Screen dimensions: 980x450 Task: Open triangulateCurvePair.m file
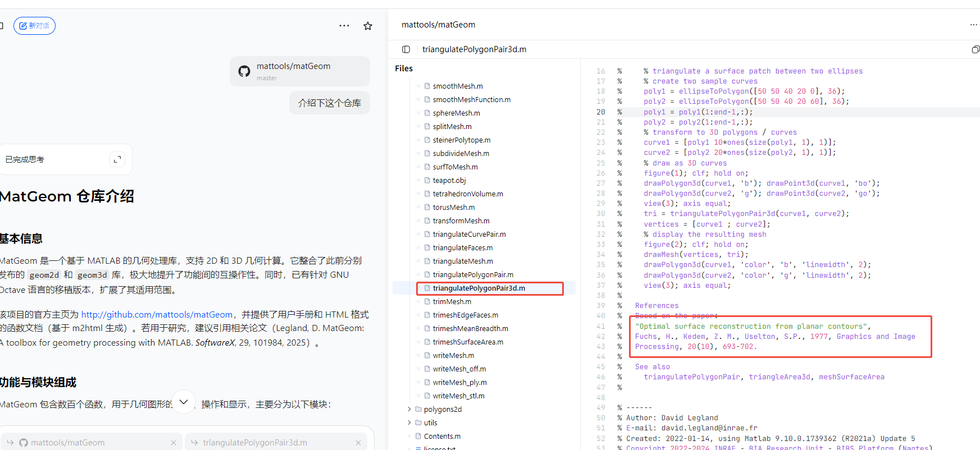[470, 234]
